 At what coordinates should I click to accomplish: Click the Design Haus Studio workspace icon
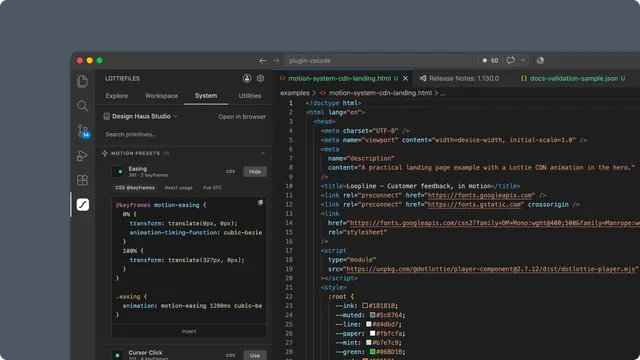click(x=107, y=116)
